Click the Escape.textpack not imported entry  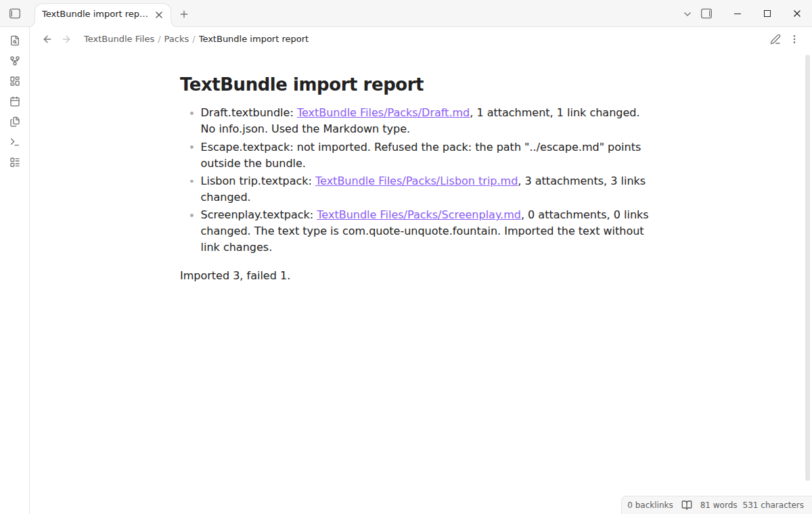(421, 155)
